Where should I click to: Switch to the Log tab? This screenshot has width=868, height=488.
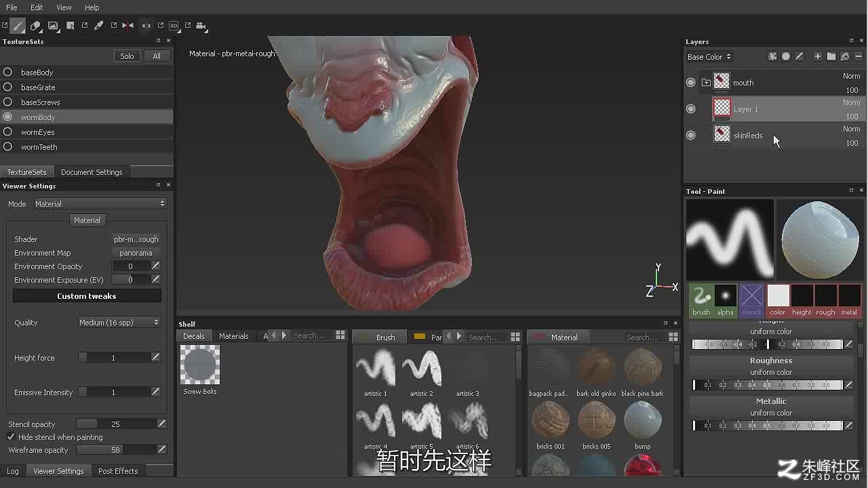pyautogui.click(x=13, y=471)
